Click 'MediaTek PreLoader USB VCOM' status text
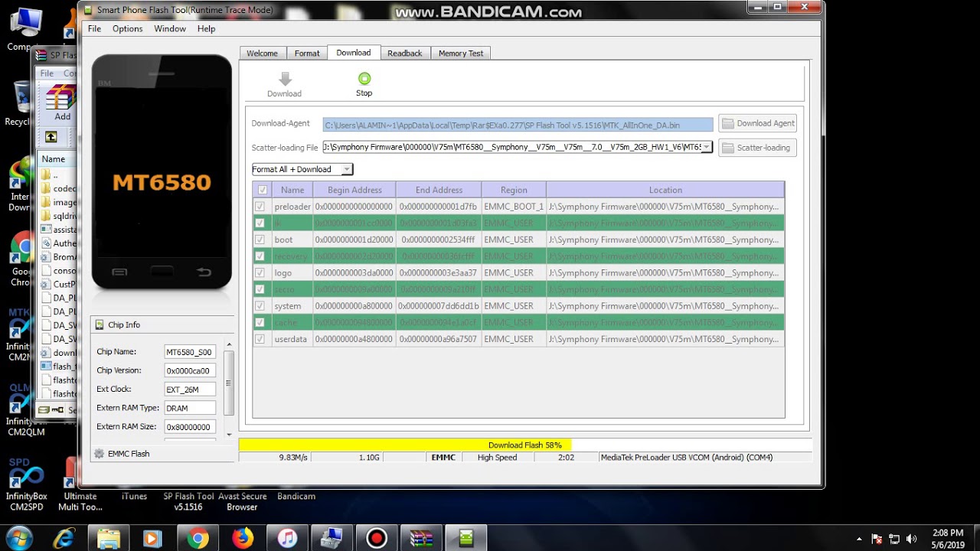 (686, 458)
